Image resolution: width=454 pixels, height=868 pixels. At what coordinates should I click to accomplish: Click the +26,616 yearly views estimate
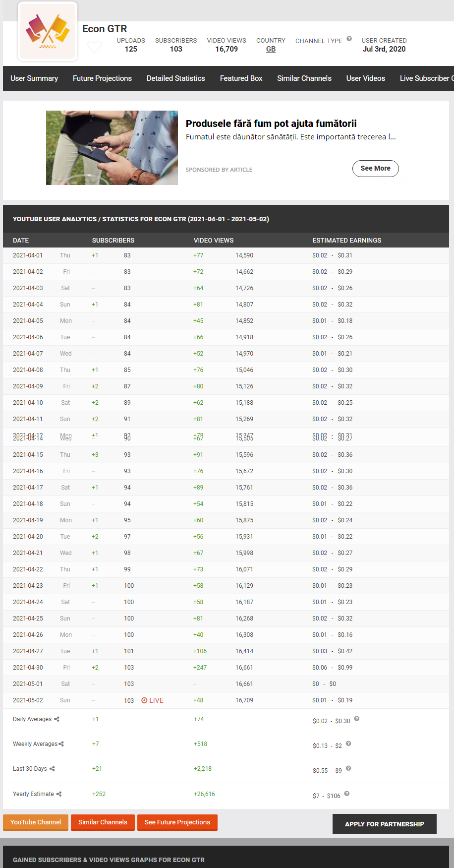pos(204,794)
